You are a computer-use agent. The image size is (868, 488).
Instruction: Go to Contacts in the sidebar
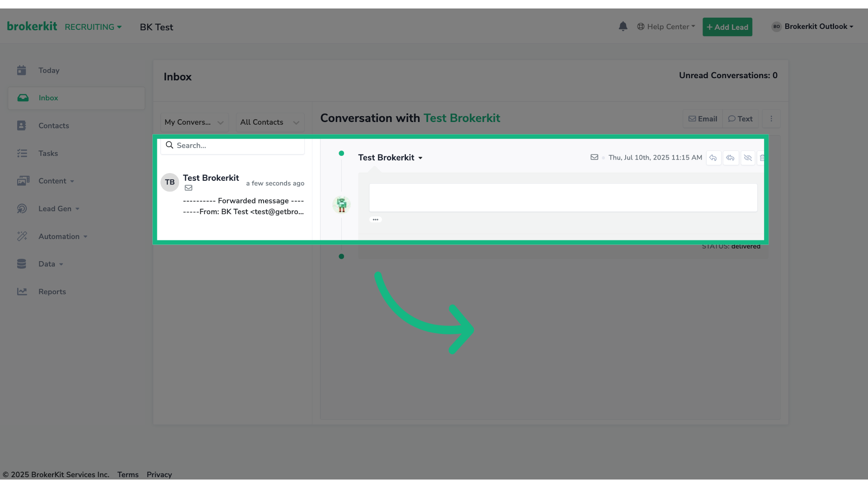point(54,126)
